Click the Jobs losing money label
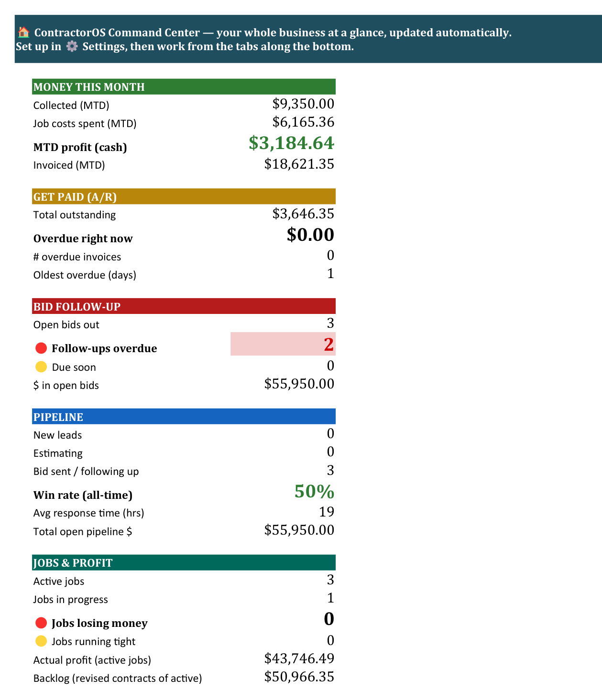This screenshot has width=602, height=700. (99, 623)
